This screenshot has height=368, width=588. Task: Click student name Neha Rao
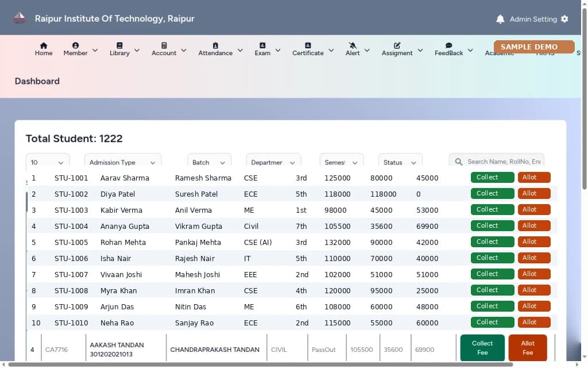click(x=117, y=323)
